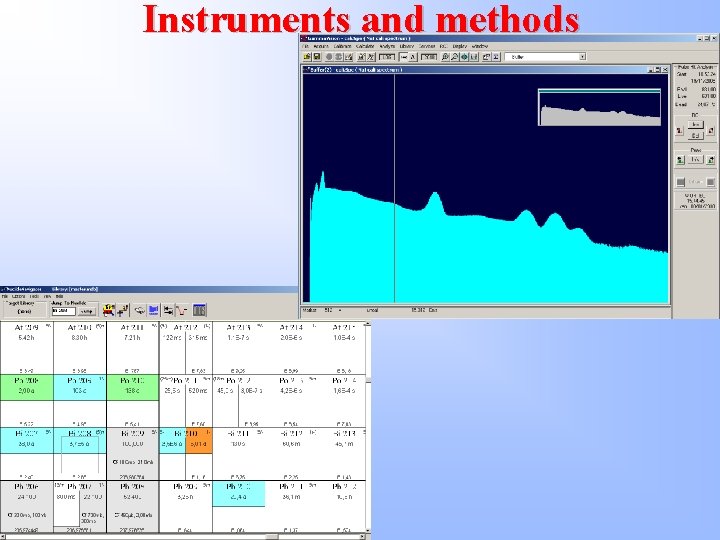Screen dimensions: 720x540
Task: Click the green center view icon
Action: (464, 57)
